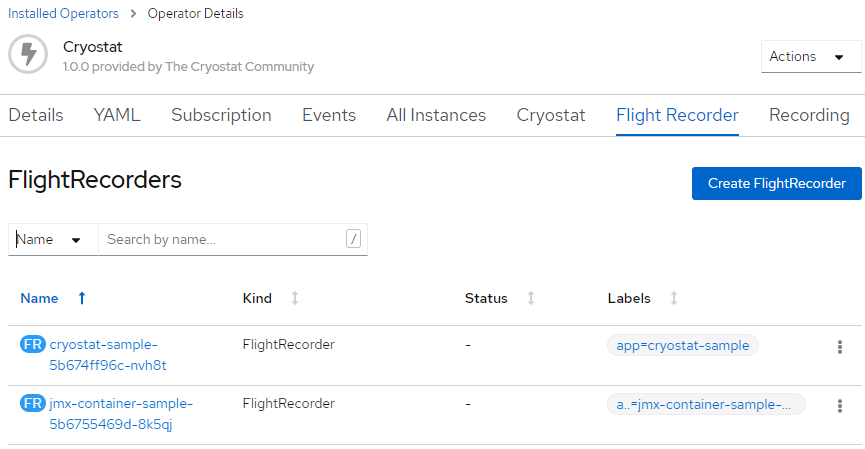Image resolution: width=865 pixels, height=449 pixels.
Task: Expand the Actions dropdown
Action: pyautogui.click(x=809, y=57)
